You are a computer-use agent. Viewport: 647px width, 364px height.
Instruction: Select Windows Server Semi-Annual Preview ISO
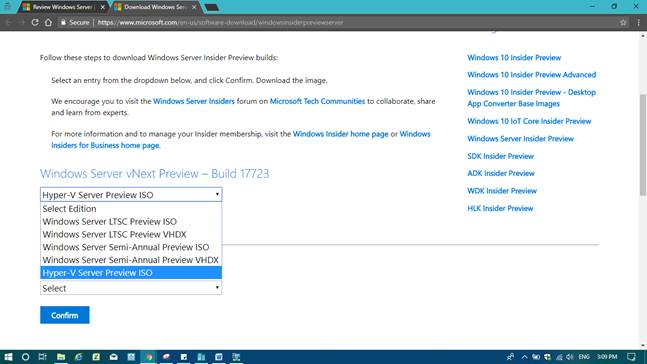[x=131, y=247]
